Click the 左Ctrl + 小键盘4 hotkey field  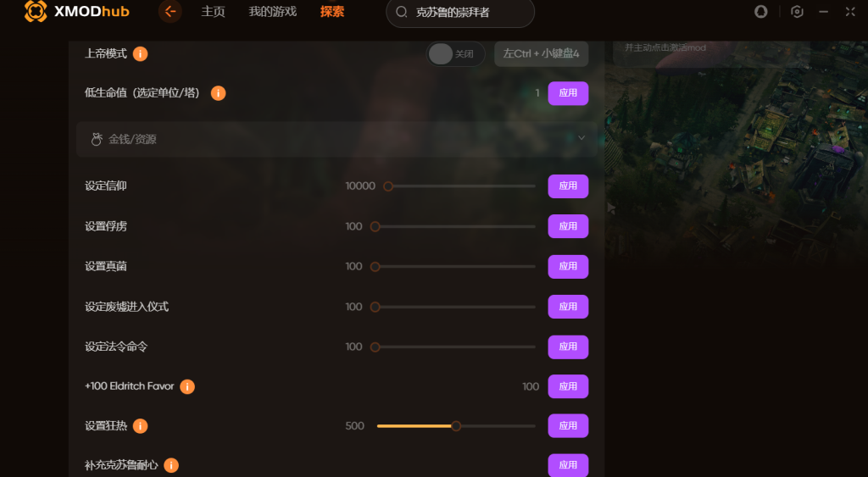(x=541, y=53)
